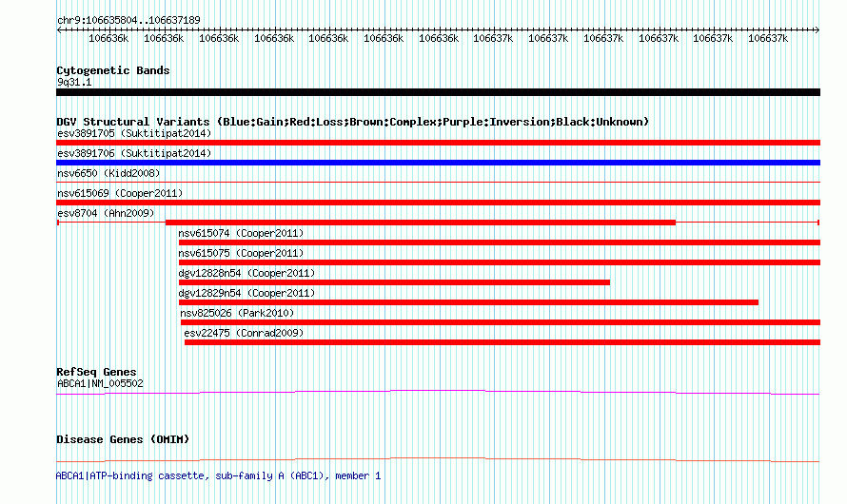
Task: Click the esv3891705 red loss variant bar
Action: point(438,143)
